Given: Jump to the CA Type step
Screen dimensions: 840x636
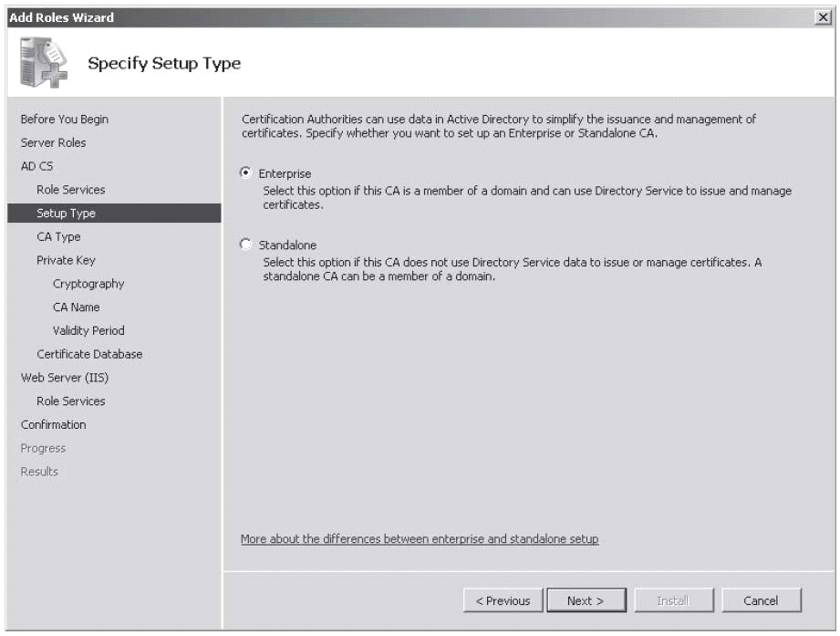Looking at the screenshot, I should [x=58, y=237].
